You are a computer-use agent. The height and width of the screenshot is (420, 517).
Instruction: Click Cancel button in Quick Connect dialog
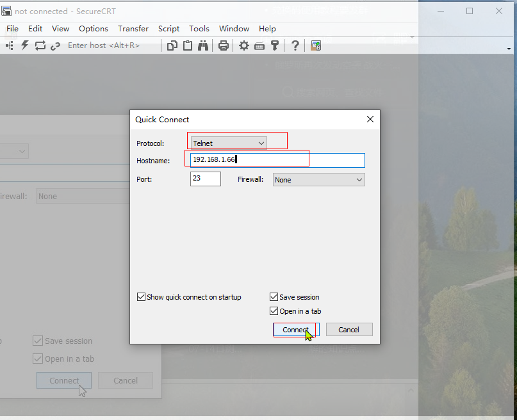349,330
